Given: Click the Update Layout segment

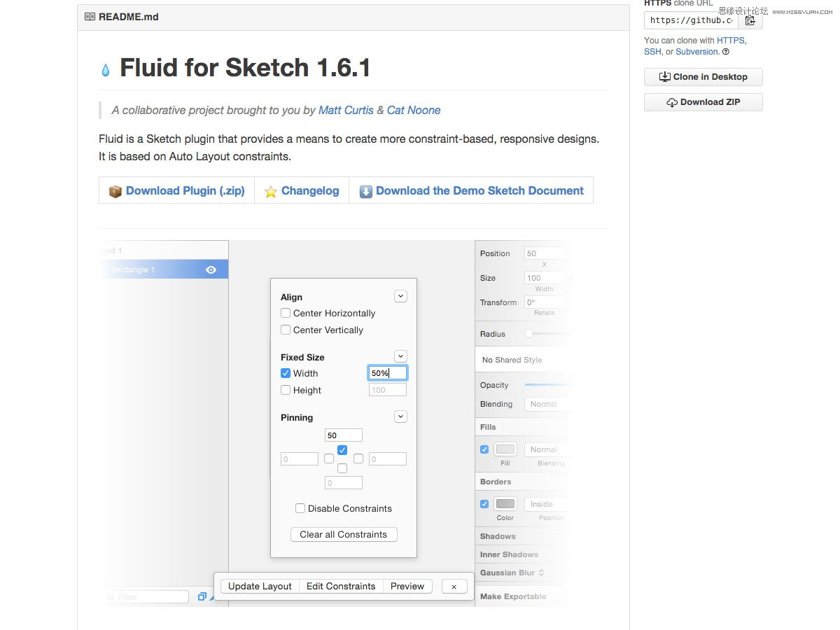Looking at the screenshot, I should (x=260, y=586).
